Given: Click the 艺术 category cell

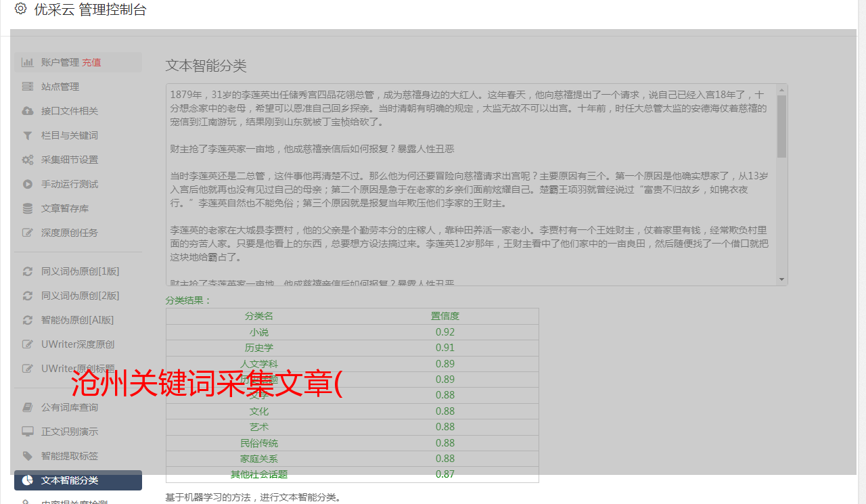Looking at the screenshot, I should pyautogui.click(x=259, y=427).
